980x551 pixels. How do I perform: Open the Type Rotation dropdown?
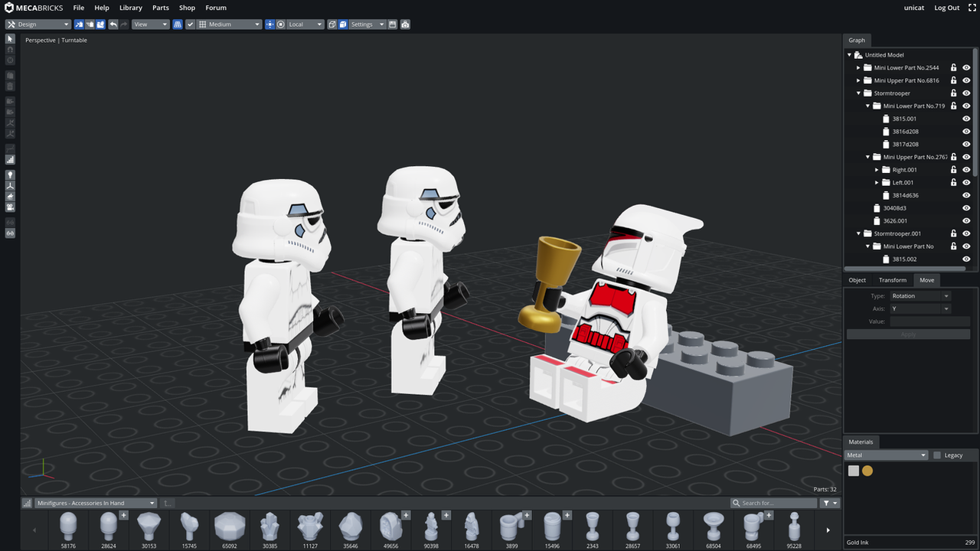(x=920, y=296)
